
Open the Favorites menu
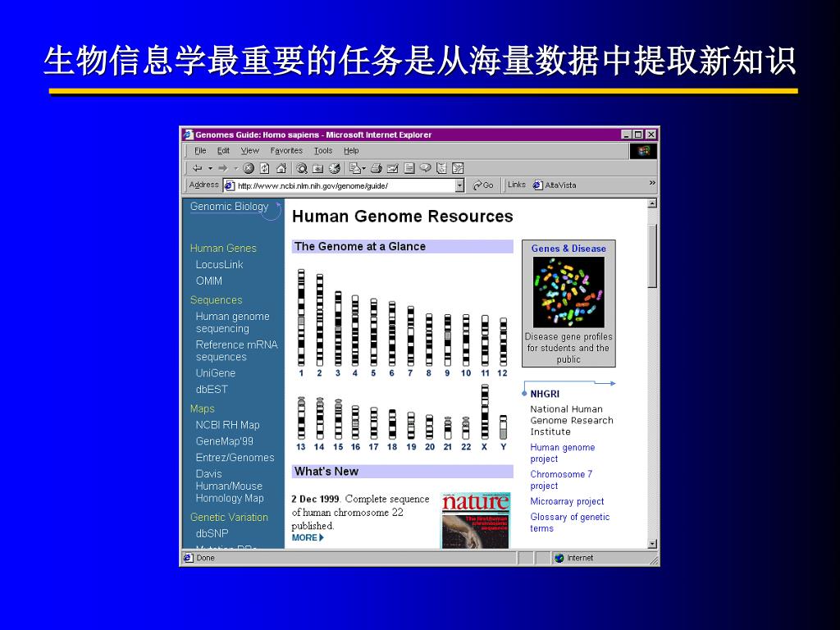point(286,151)
